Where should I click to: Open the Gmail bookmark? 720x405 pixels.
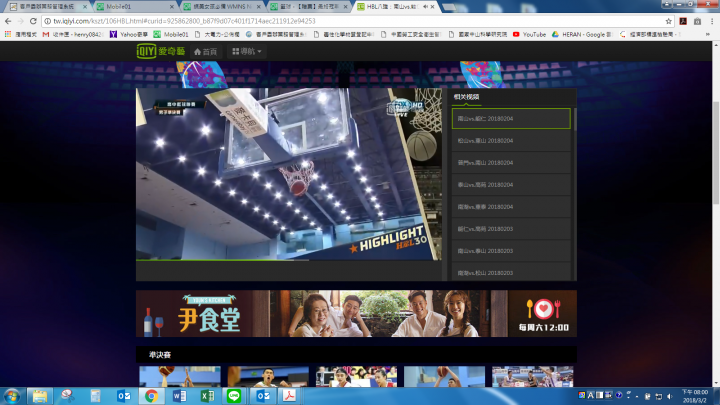(x=72, y=34)
